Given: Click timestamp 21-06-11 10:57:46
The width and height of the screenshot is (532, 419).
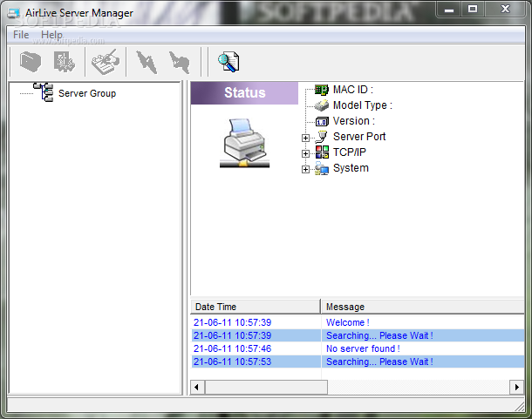Looking at the screenshot, I should pos(232,348).
